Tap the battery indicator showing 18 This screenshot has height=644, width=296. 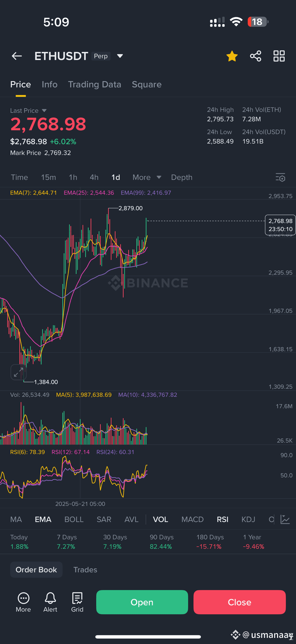pos(258,22)
